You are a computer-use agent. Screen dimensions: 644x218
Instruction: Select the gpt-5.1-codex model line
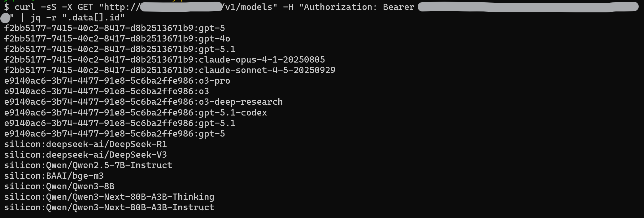[x=135, y=112]
